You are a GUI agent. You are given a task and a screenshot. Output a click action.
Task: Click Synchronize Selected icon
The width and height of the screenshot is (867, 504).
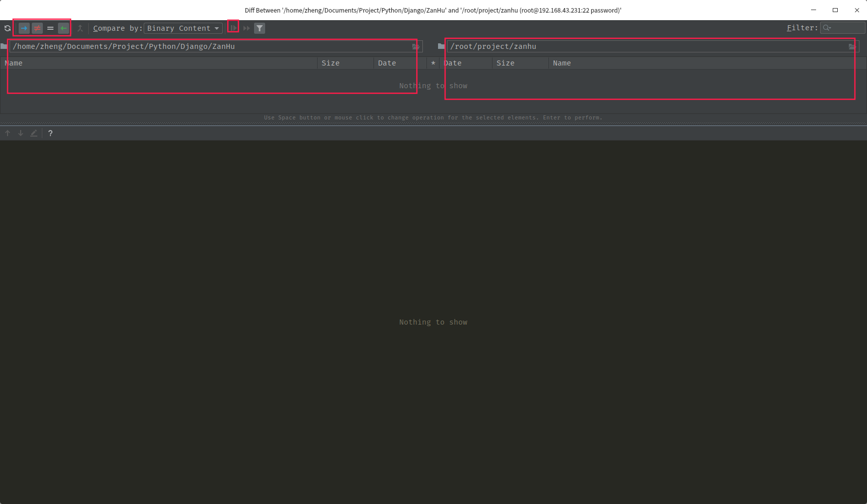(233, 28)
